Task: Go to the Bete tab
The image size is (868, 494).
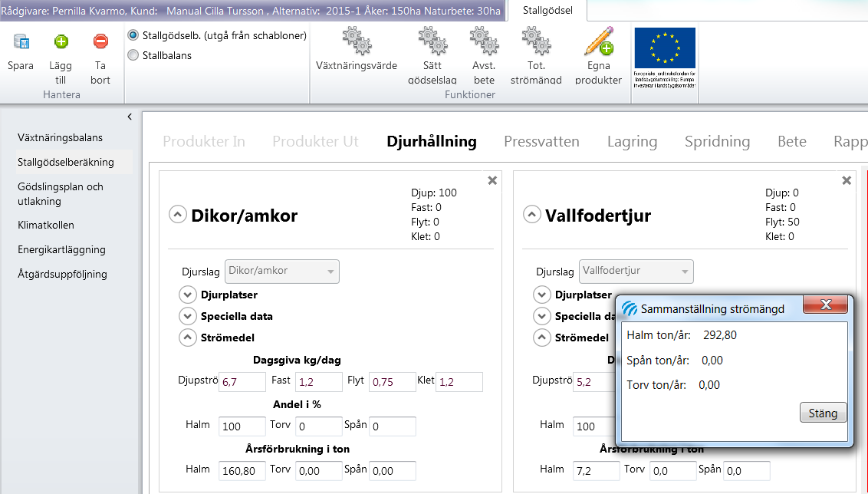Action: (792, 142)
